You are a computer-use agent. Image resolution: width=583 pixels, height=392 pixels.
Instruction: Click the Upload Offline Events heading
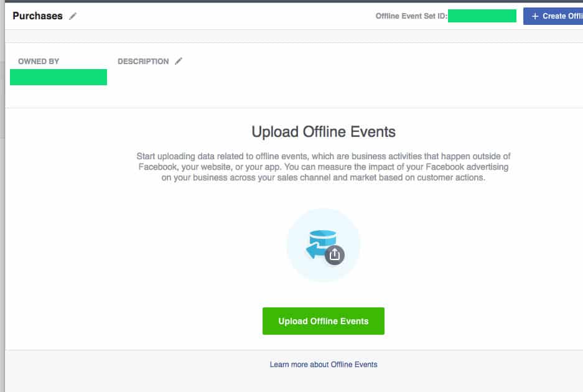324,132
